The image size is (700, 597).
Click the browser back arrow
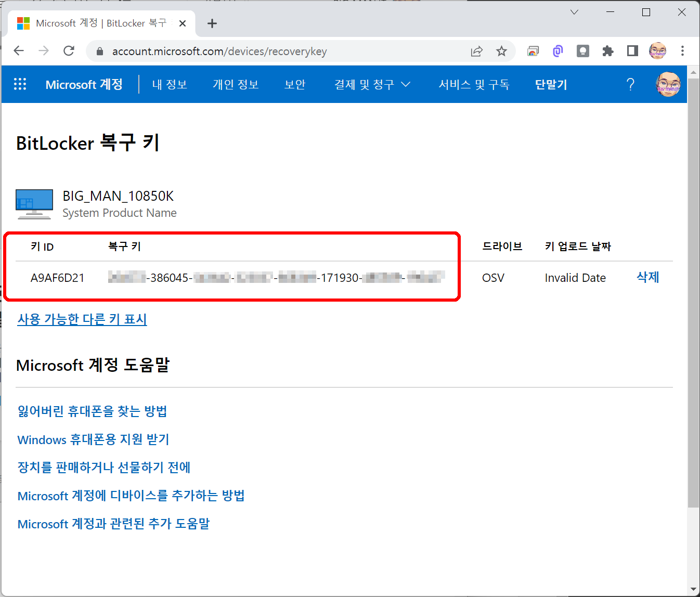19,50
